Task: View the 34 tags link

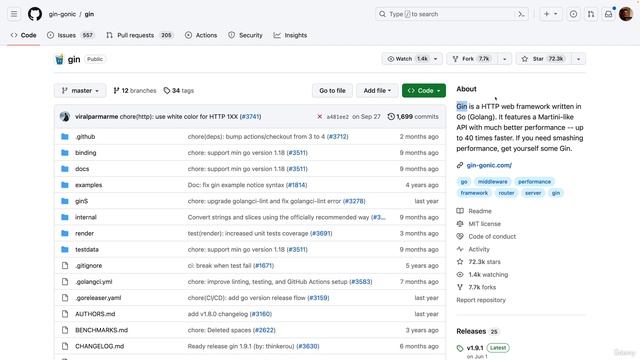Action: [178, 91]
